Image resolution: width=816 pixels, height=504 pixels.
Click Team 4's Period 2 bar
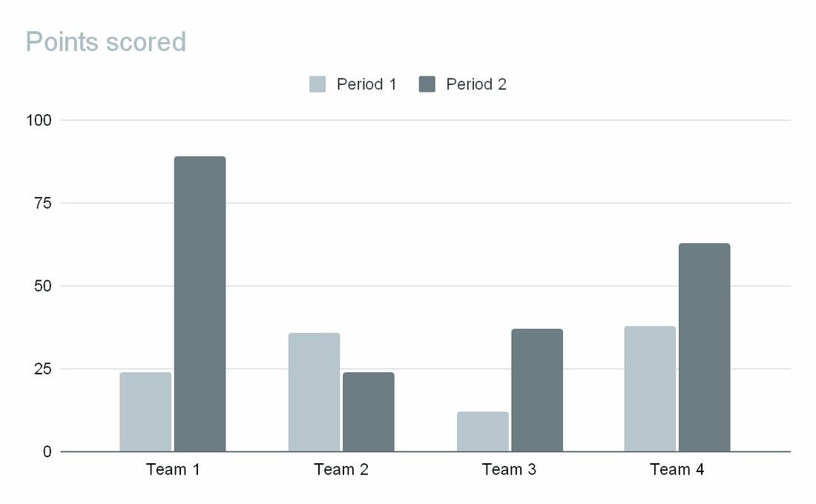(x=704, y=347)
